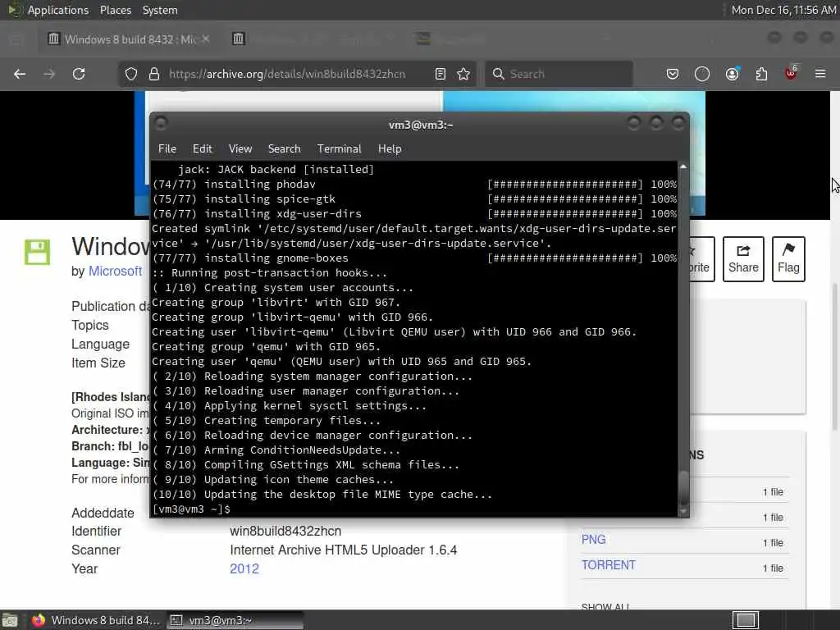The width and height of the screenshot is (840, 630).
Task: Open the terminal View menu
Action: (240, 149)
